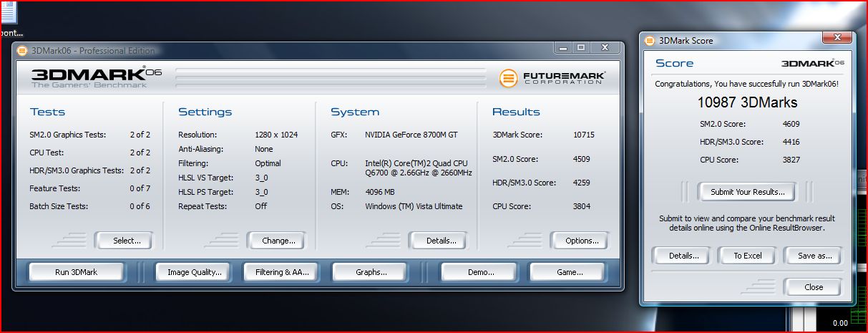Click the 3DMark Score value 10715
Screen dimensions: 868x333
click(x=583, y=135)
